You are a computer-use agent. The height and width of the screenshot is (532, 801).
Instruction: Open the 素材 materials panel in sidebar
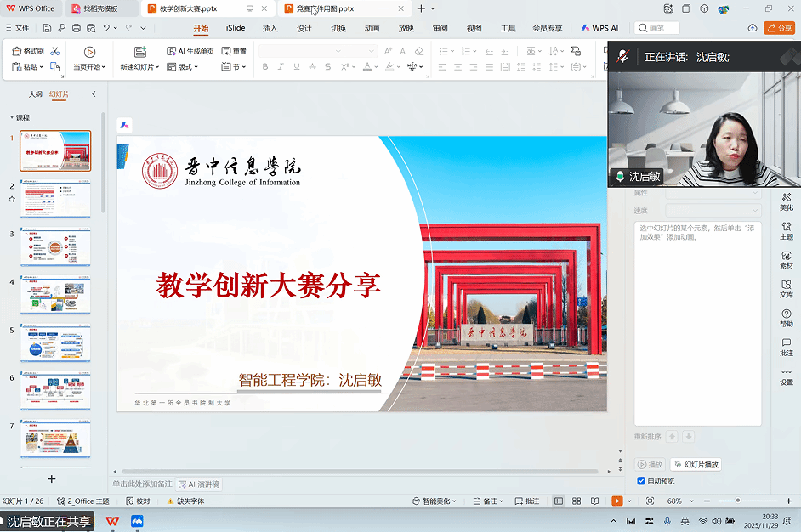point(787,260)
